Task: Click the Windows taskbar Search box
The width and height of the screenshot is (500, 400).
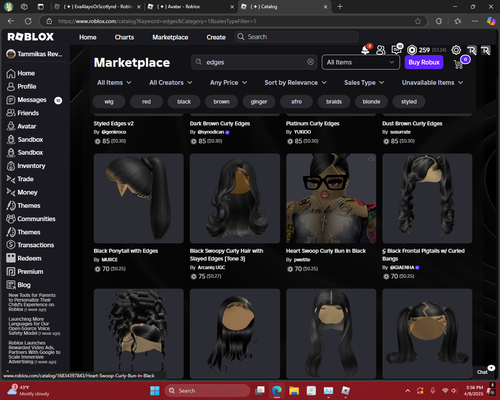Action: (x=208, y=391)
